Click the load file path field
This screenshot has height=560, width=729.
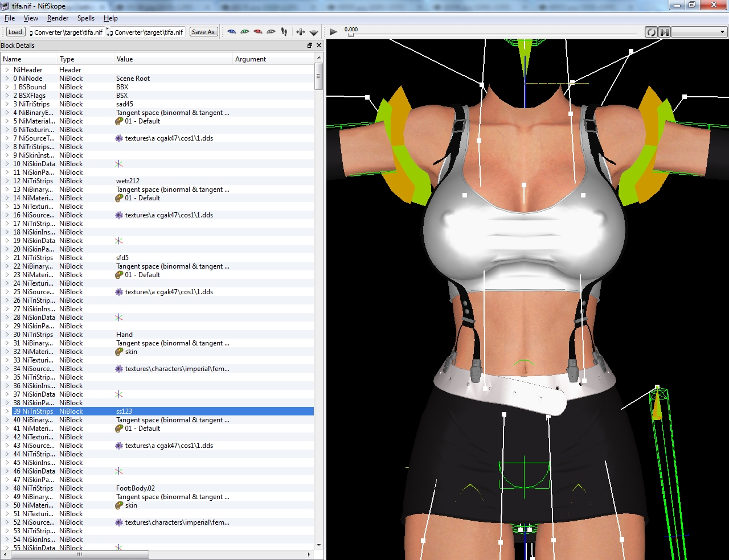coord(67,32)
